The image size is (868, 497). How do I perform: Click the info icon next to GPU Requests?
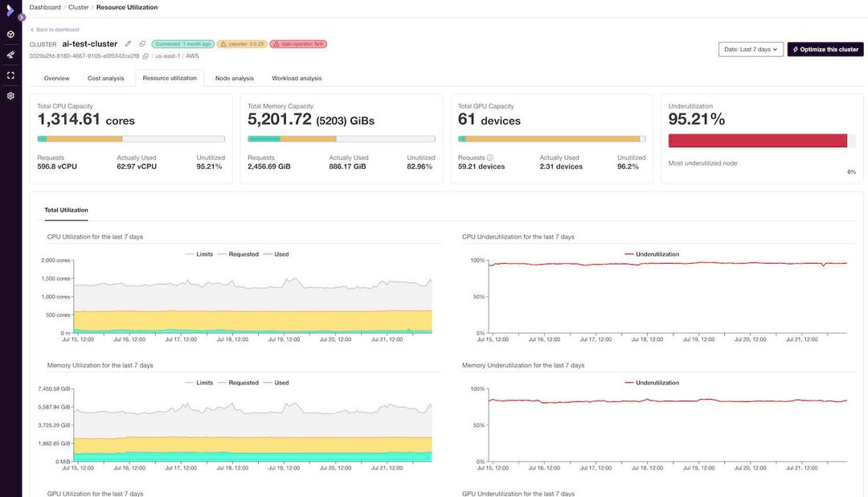(490, 158)
